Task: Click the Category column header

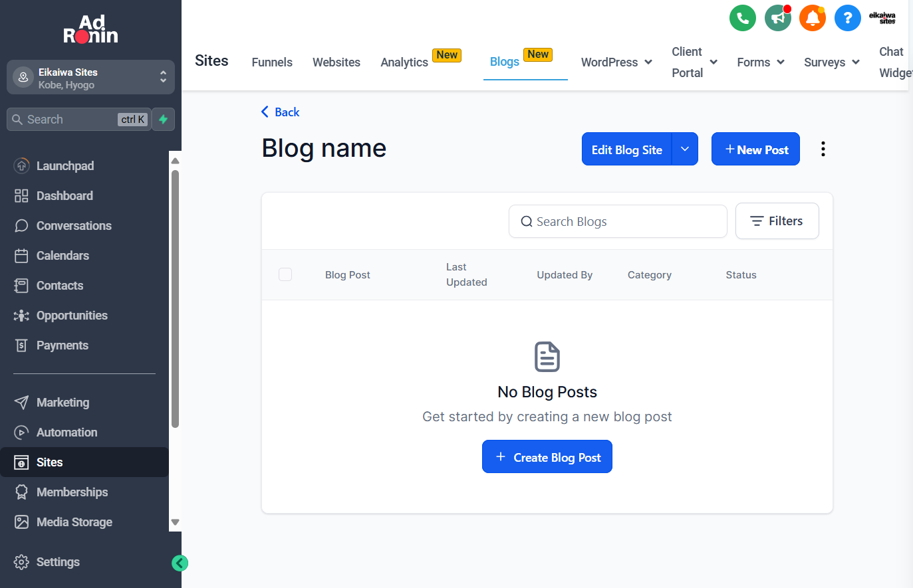Action: point(650,275)
